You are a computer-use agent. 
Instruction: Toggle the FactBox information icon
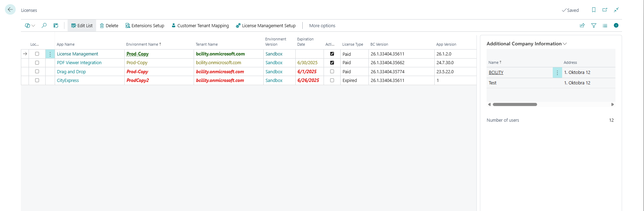[616, 25]
